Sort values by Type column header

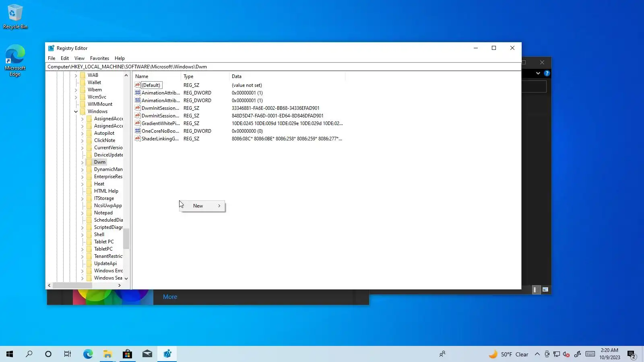[205, 76]
